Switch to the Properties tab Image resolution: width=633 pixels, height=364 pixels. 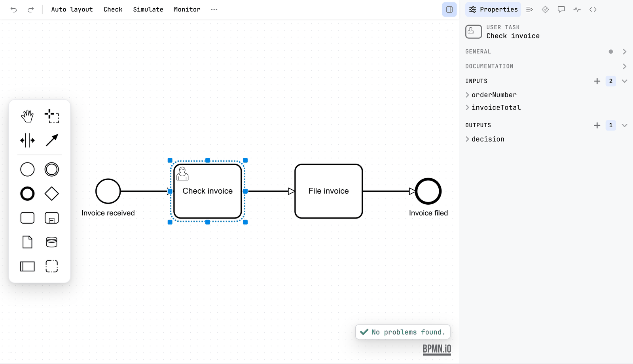click(x=493, y=9)
